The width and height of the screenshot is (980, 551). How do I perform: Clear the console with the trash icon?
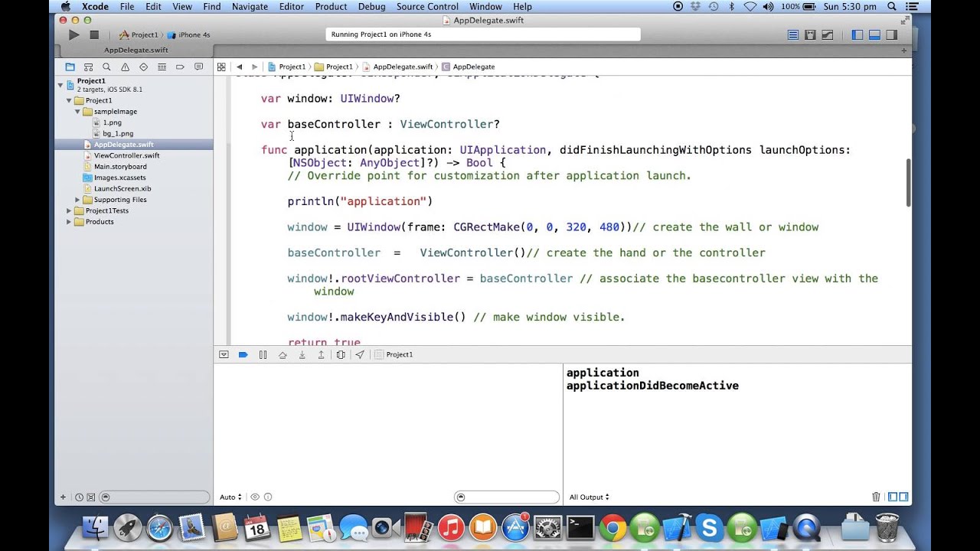pos(876,497)
